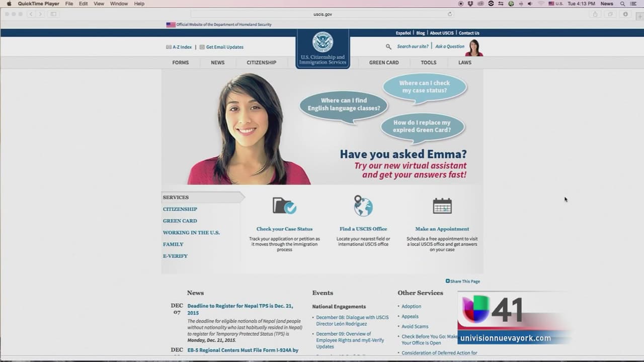The image size is (644, 362).
Task: Click the Check your Case Status folder icon
Action: coord(284,206)
